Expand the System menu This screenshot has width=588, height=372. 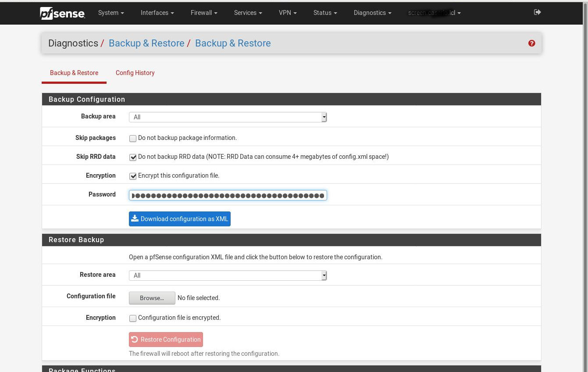[111, 13]
